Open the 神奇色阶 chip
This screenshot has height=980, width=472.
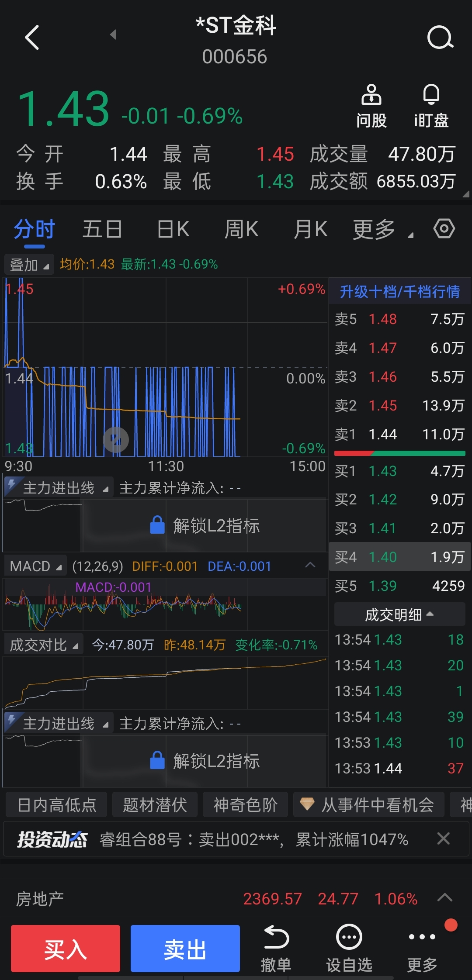[245, 804]
